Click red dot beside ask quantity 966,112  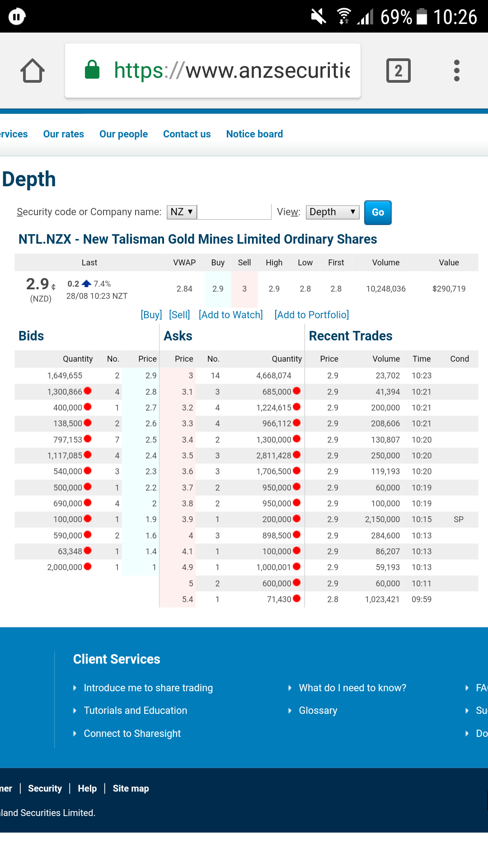[297, 423]
